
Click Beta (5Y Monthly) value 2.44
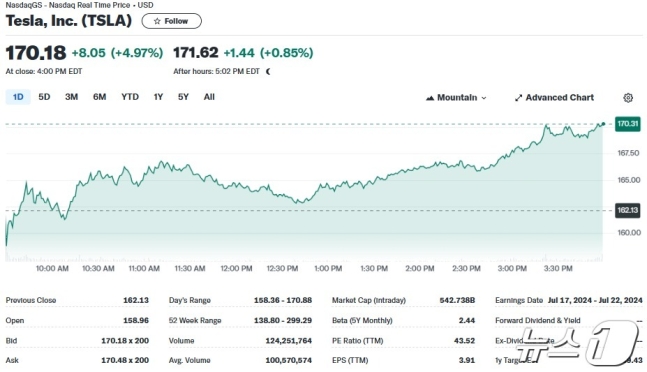[467, 320]
